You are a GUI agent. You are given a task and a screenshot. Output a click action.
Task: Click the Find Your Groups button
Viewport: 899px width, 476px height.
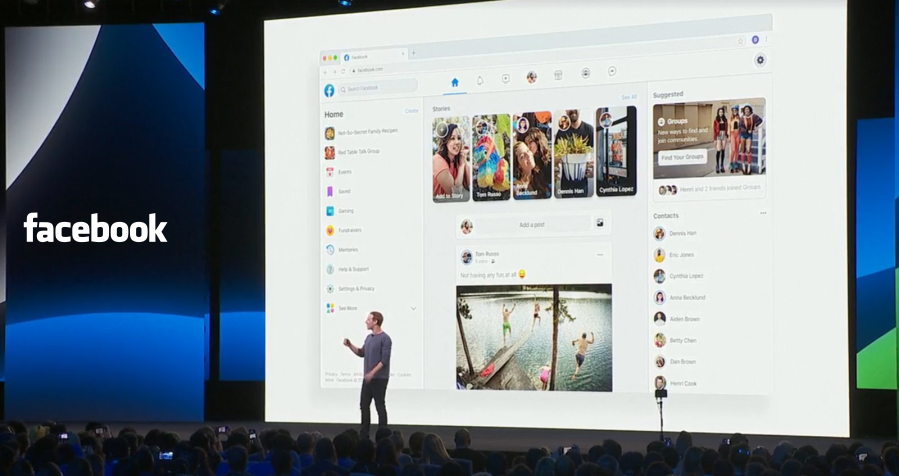(x=682, y=158)
